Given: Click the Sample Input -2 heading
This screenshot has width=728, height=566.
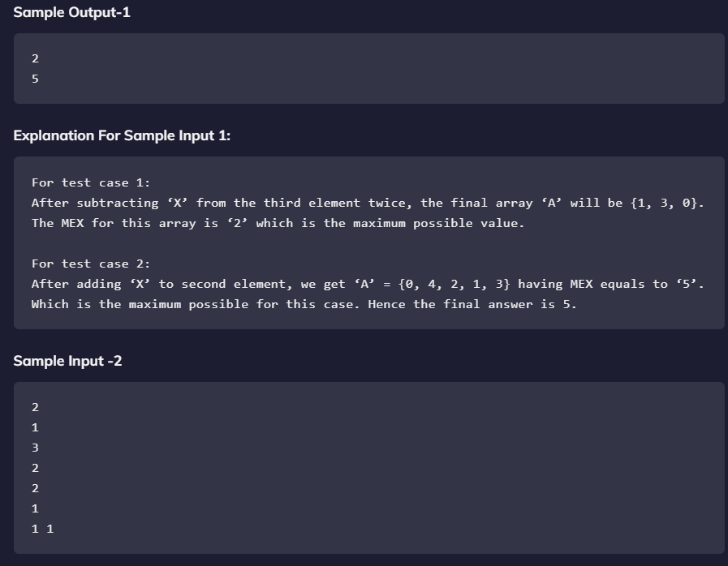Looking at the screenshot, I should click(67, 361).
